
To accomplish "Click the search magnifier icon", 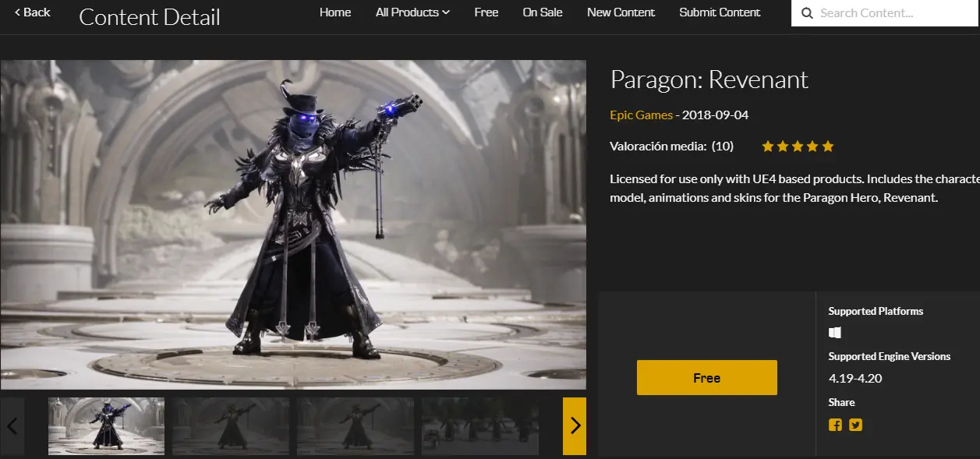I will pyautogui.click(x=805, y=13).
